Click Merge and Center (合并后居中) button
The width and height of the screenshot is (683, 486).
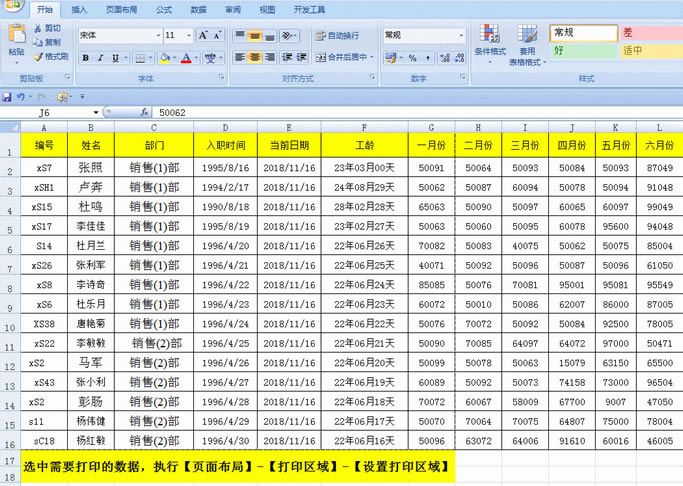(341, 57)
